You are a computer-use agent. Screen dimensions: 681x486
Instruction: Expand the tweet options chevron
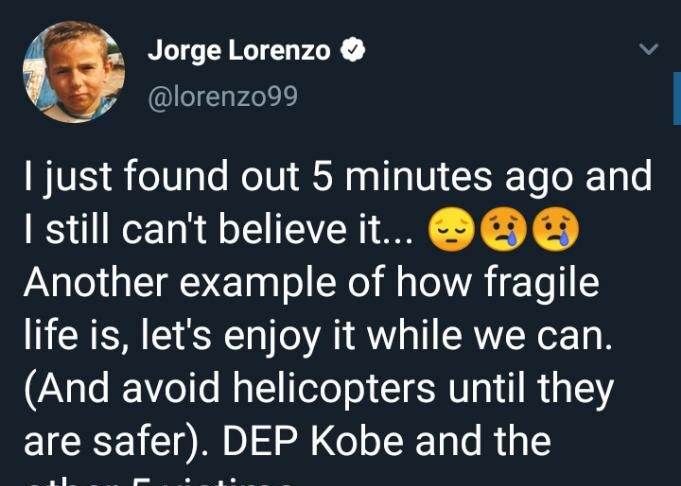click(x=649, y=49)
